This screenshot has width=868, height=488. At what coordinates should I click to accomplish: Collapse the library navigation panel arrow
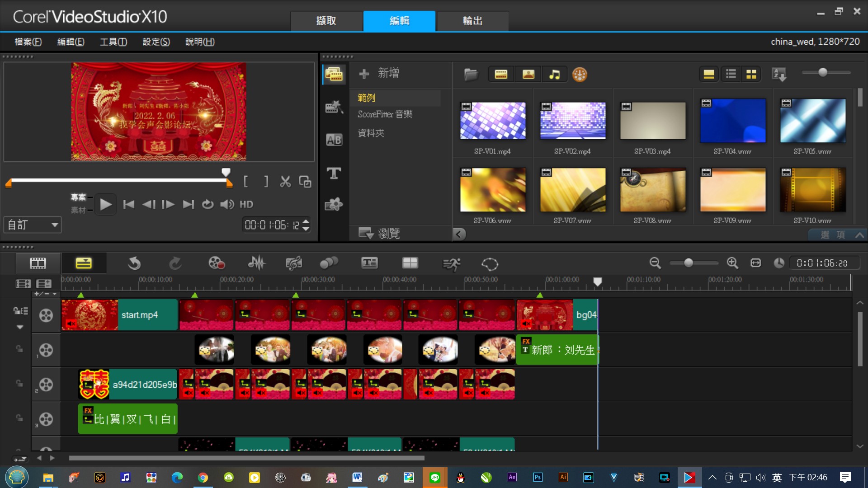coord(459,234)
